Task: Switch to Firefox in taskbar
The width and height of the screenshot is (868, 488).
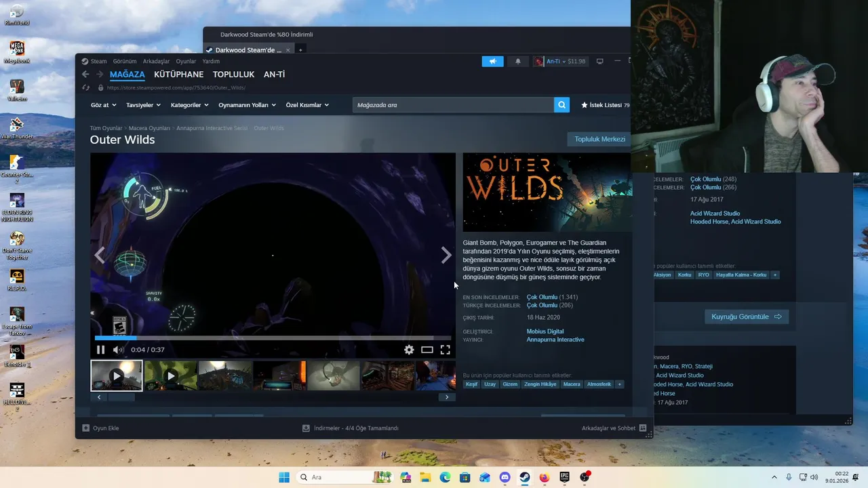Action: pos(545,477)
